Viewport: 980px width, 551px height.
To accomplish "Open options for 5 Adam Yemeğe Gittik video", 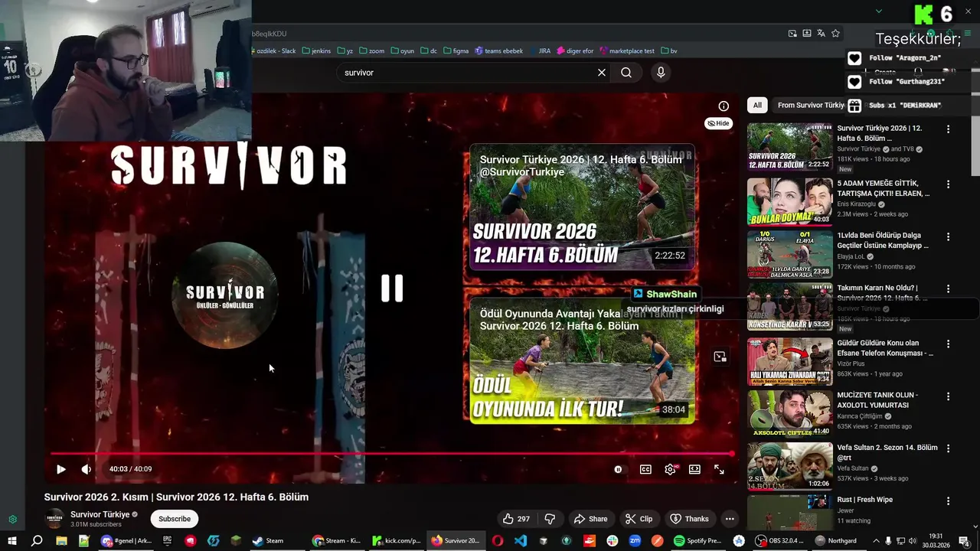I will tap(948, 184).
